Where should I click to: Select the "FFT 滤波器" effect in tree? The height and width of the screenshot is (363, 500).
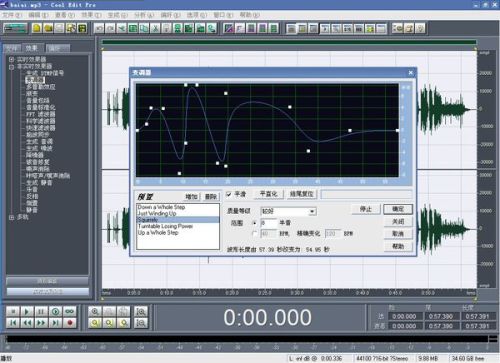click(x=41, y=114)
